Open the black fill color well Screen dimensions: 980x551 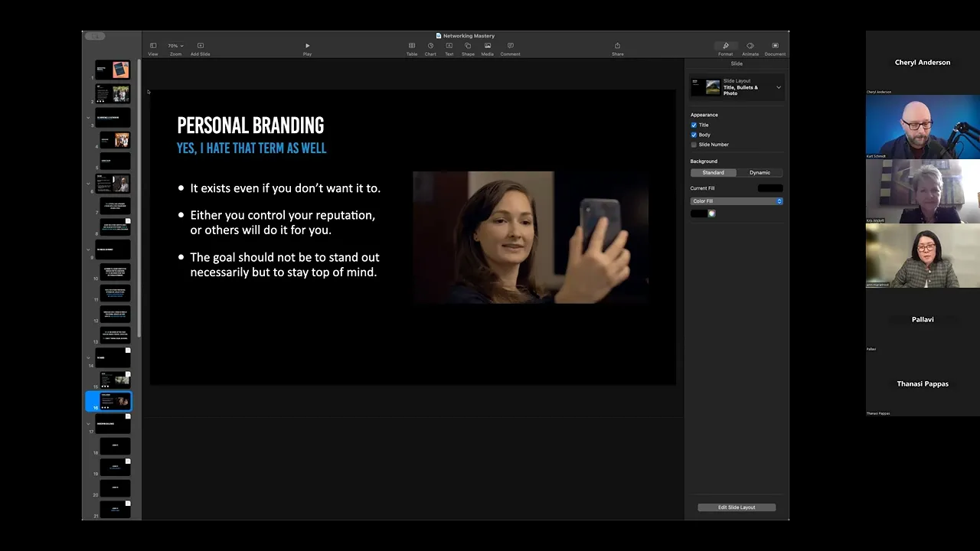[x=698, y=214]
